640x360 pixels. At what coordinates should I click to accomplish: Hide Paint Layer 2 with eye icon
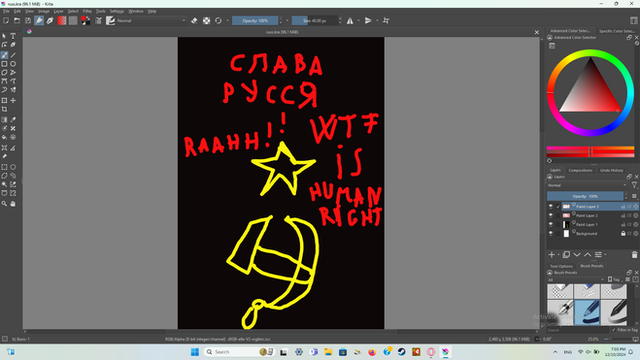(551, 216)
